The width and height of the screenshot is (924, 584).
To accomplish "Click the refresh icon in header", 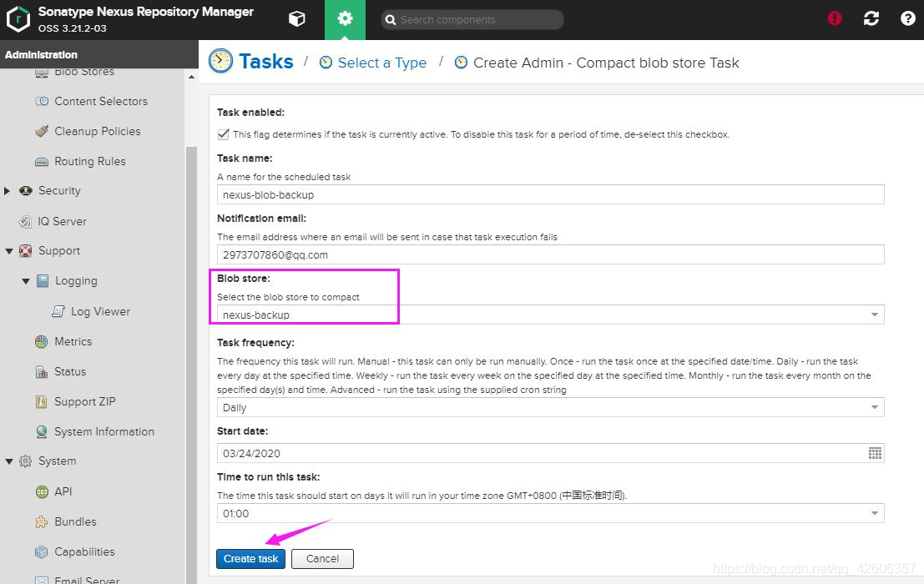I will 871,19.
